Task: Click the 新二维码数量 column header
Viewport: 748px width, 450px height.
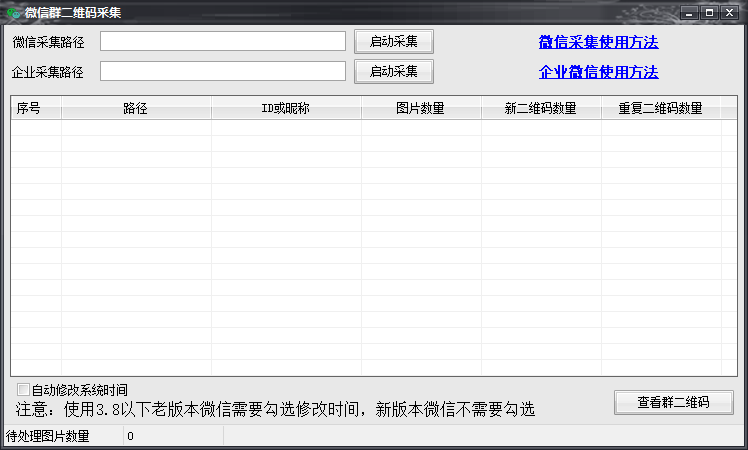Action: (541, 108)
